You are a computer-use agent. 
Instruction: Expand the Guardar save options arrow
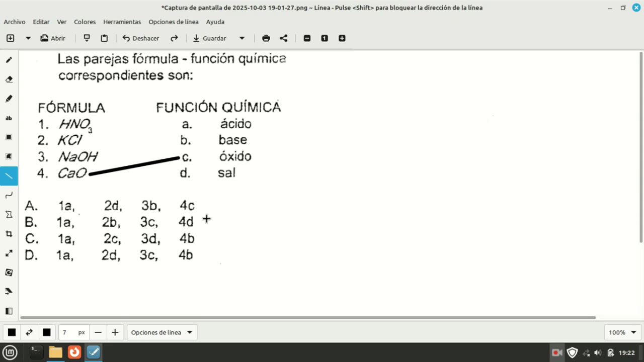click(x=242, y=38)
